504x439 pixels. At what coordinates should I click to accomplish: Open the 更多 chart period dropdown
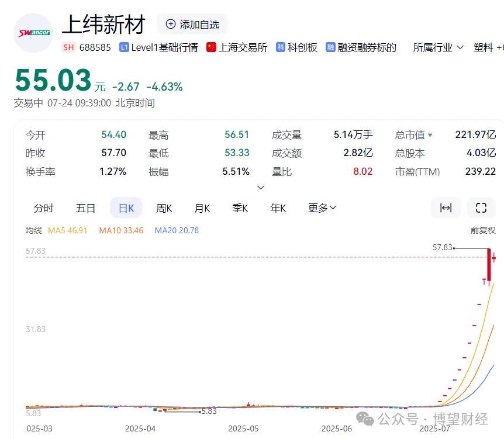click(x=322, y=208)
